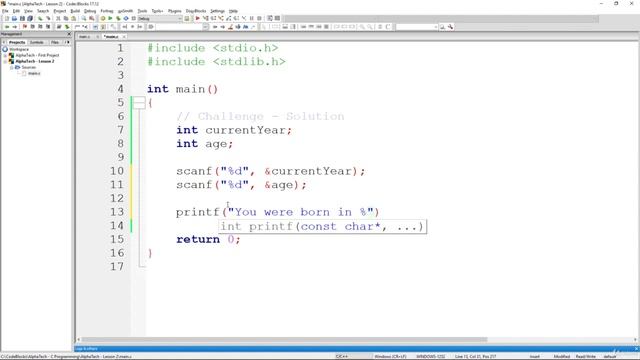Viewport: 640px width, 360px height.
Task: Click the Build gear icon
Action: pyautogui.click(x=103, y=18)
